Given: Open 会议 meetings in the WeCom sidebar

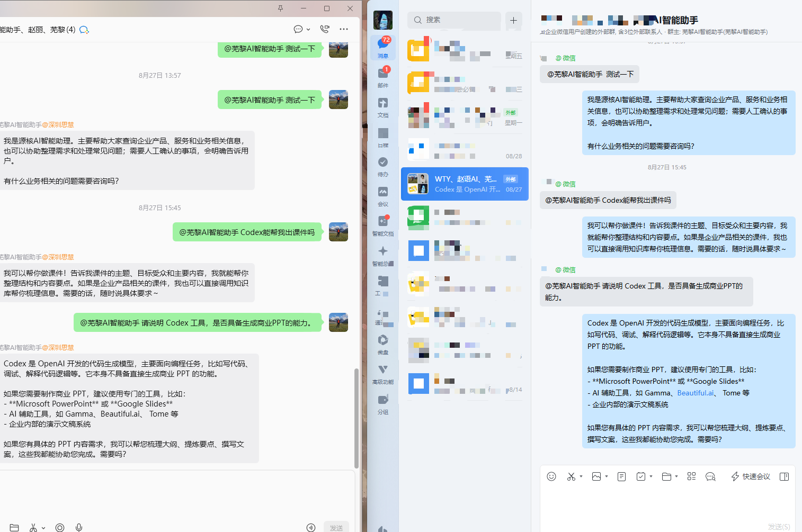Looking at the screenshot, I should pyautogui.click(x=383, y=196).
